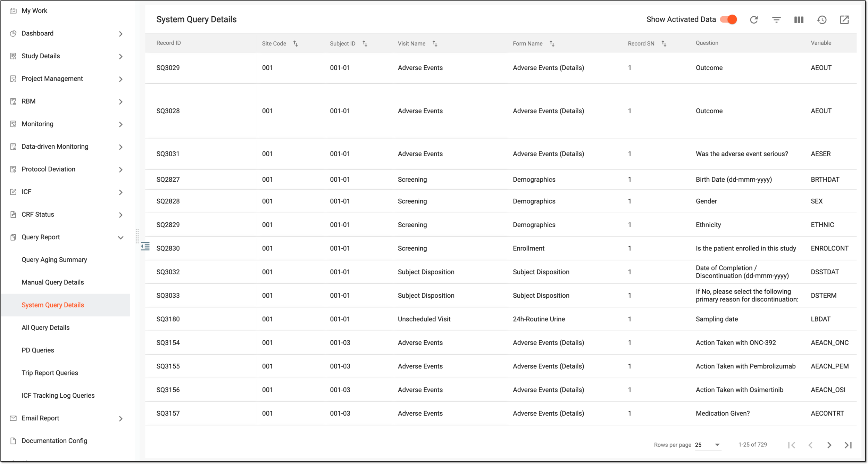Click the Medication Given? question cell

[x=723, y=413]
